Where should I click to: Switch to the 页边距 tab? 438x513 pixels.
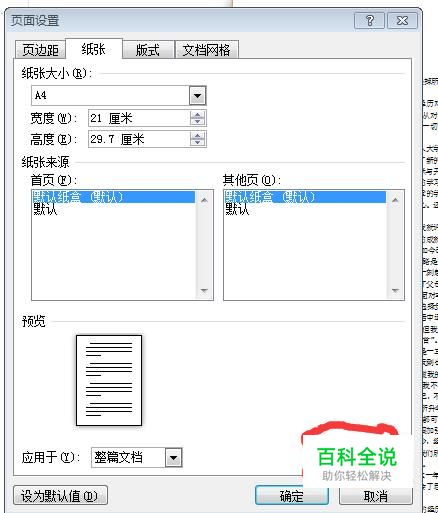click(40, 50)
